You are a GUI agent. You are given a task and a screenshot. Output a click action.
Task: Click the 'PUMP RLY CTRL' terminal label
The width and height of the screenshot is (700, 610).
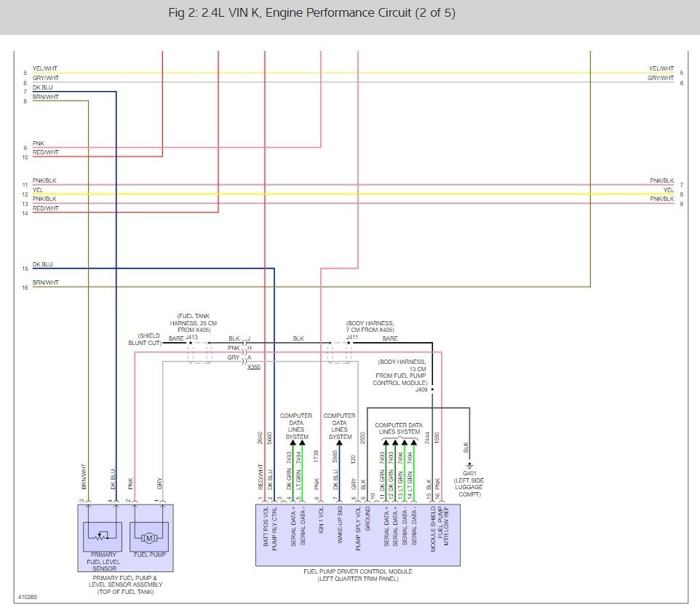click(x=274, y=528)
